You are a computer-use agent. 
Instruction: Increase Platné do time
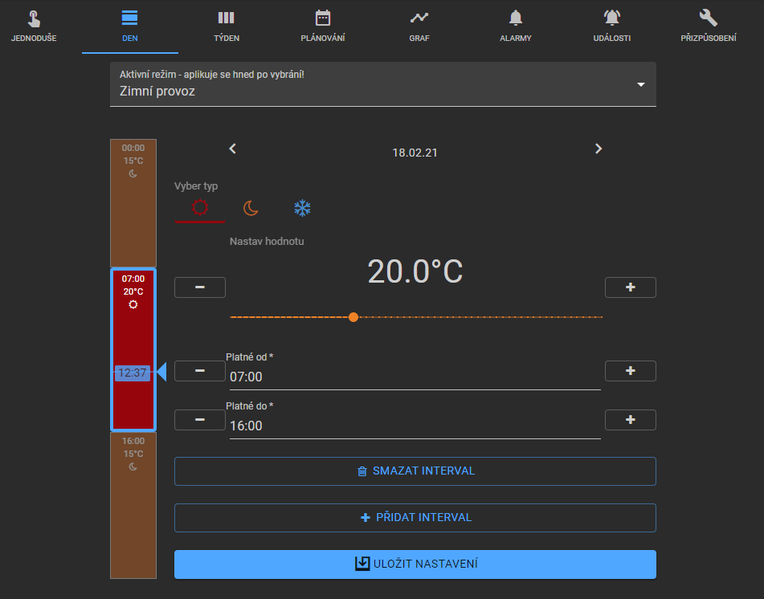click(630, 420)
